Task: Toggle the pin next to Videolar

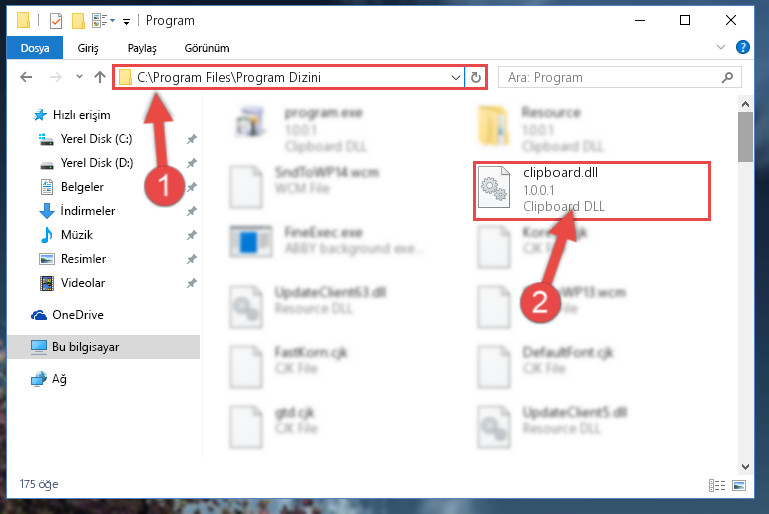Action: point(192,283)
